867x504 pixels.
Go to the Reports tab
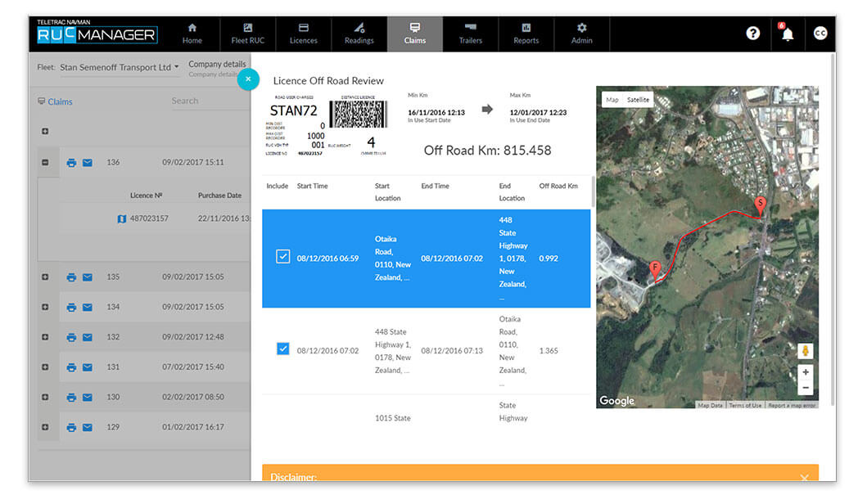526,34
